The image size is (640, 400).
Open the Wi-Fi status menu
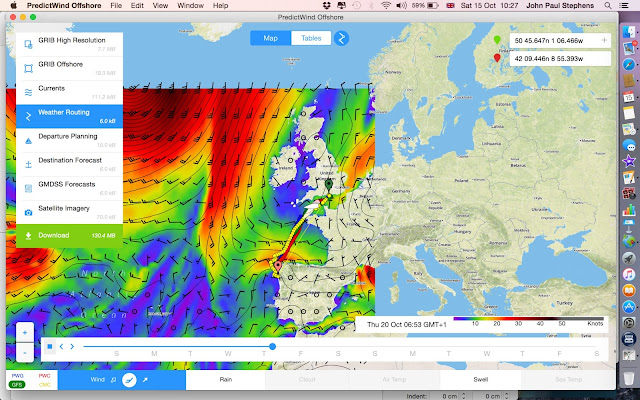(386, 6)
